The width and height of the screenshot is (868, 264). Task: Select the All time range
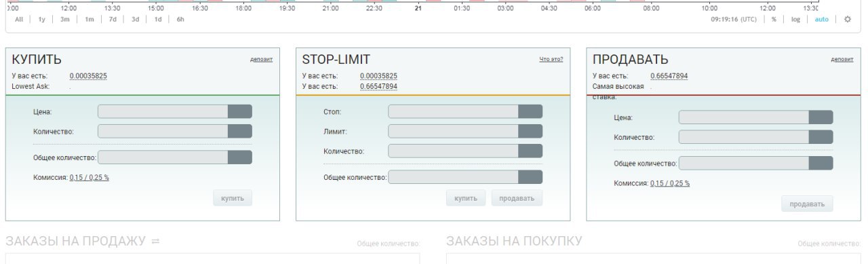[19, 19]
